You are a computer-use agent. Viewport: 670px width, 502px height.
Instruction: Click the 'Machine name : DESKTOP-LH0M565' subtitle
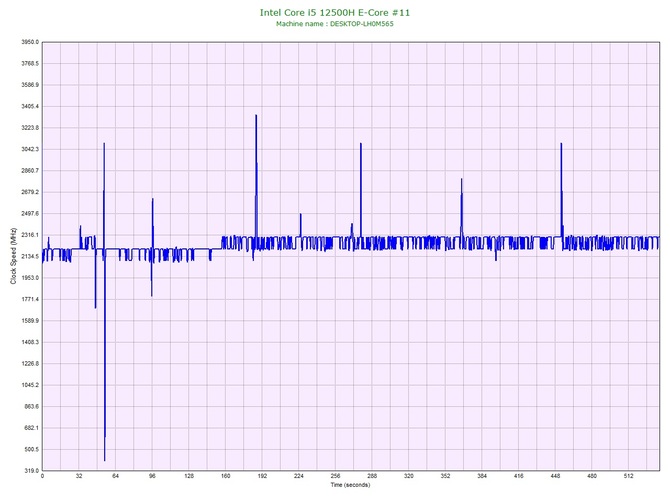click(335, 24)
